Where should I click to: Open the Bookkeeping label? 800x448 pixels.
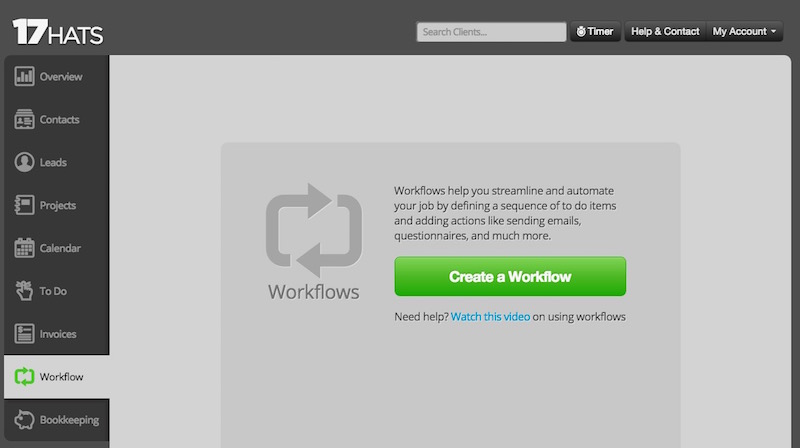(x=69, y=420)
